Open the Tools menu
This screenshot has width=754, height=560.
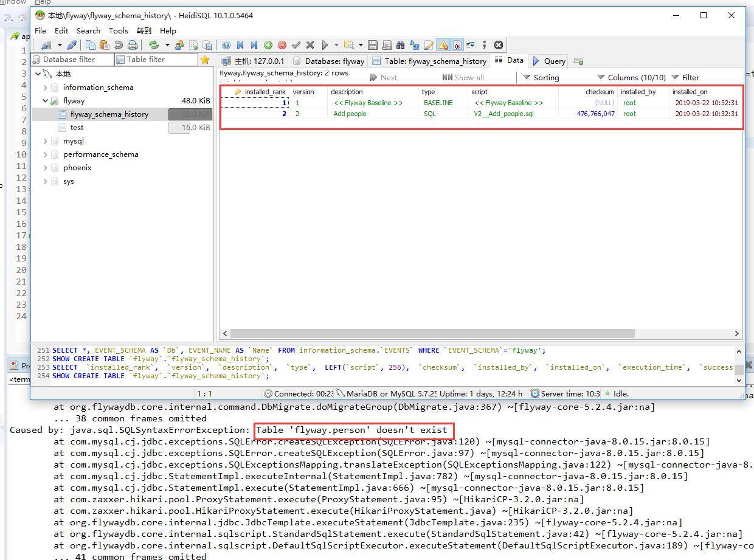click(x=119, y=30)
